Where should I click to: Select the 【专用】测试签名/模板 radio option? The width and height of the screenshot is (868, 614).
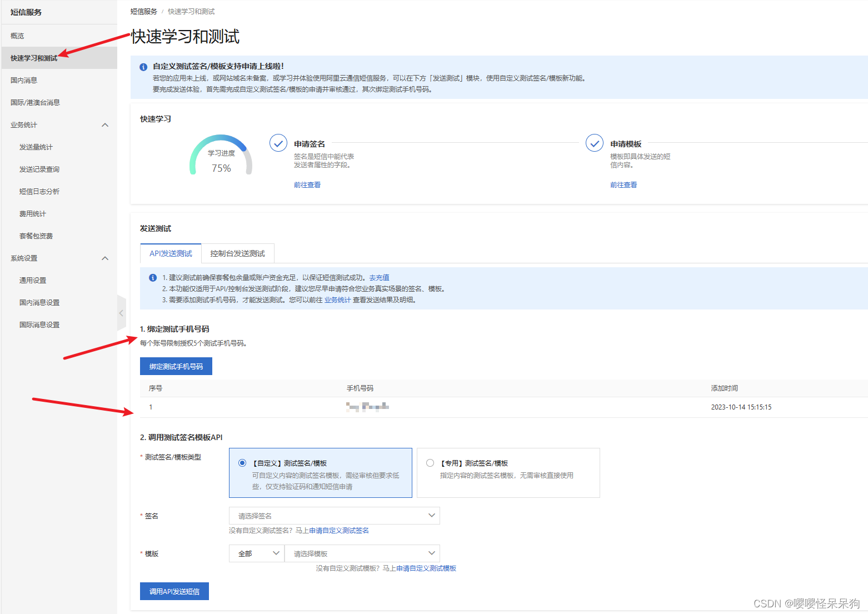pyautogui.click(x=430, y=463)
